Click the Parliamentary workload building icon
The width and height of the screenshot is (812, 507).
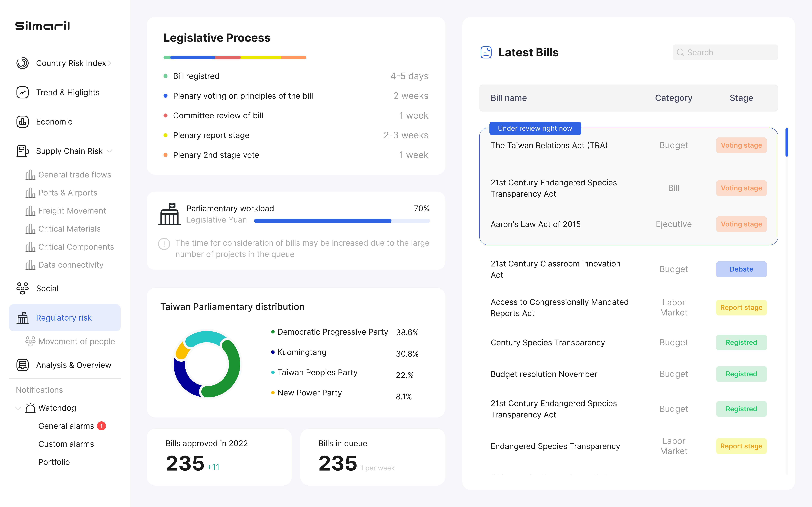point(169,214)
